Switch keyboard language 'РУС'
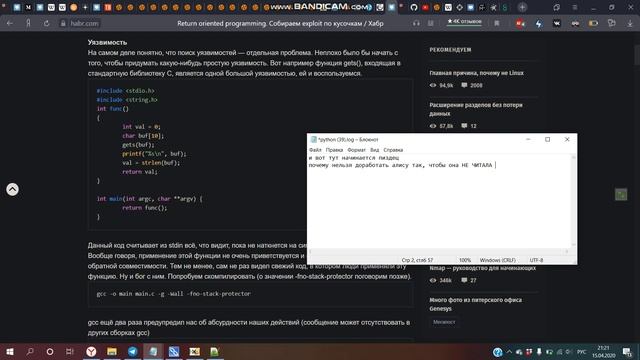This screenshot has width=640, height=360. pos(582,351)
